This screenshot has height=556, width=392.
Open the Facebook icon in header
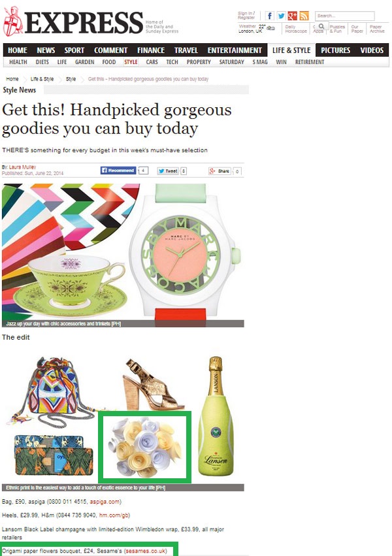[x=270, y=16]
